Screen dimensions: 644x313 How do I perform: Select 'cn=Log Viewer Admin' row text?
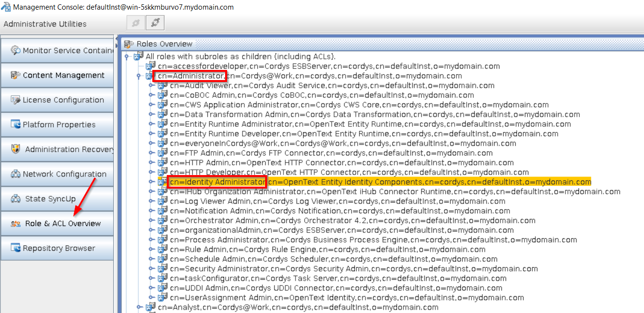click(337, 201)
